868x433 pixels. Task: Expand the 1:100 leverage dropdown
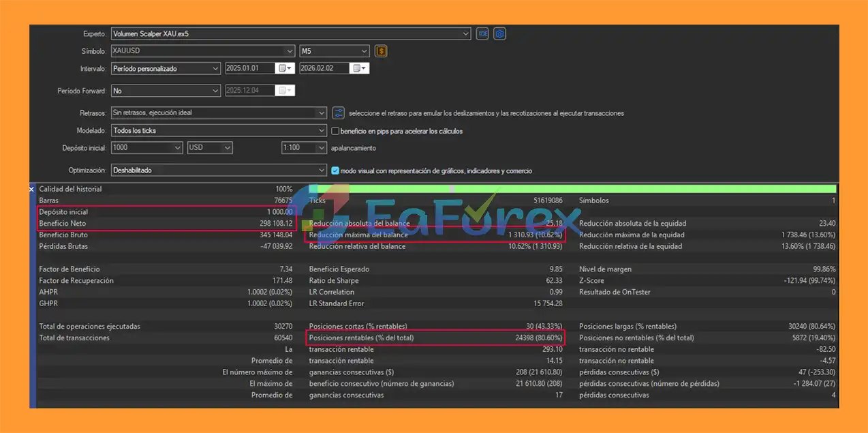point(322,147)
